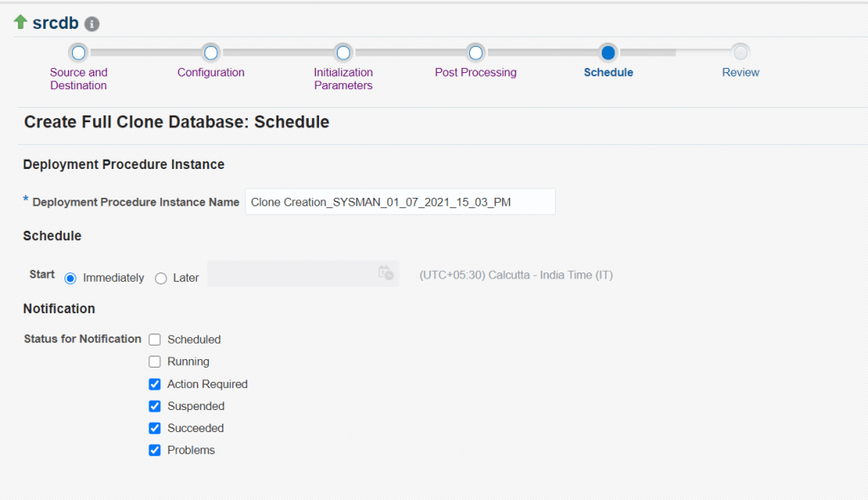868x500 pixels.
Task: Select the Later start option
Action: click(161, 278)
